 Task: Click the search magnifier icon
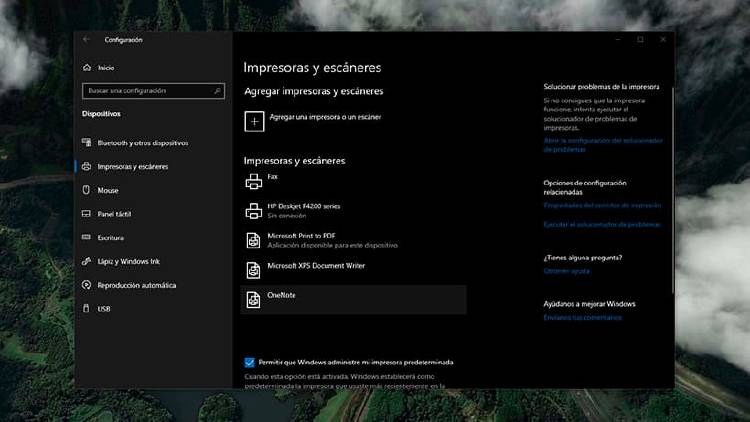[x=217, y=91]
